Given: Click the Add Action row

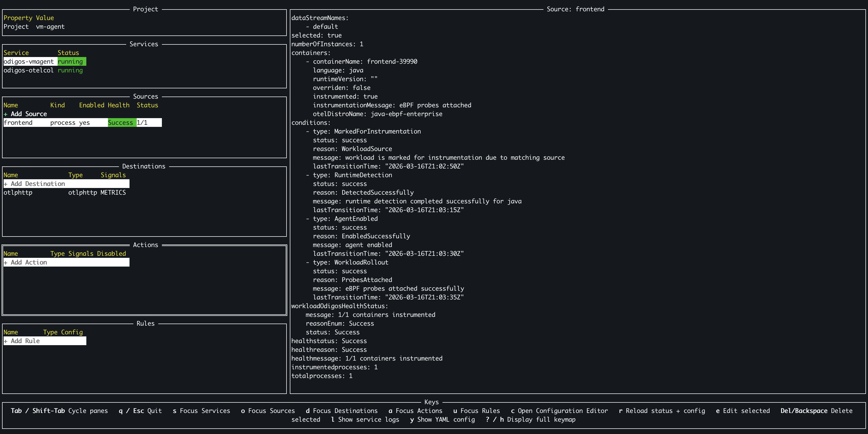Looking at the screenshot, I should [29, 263].
